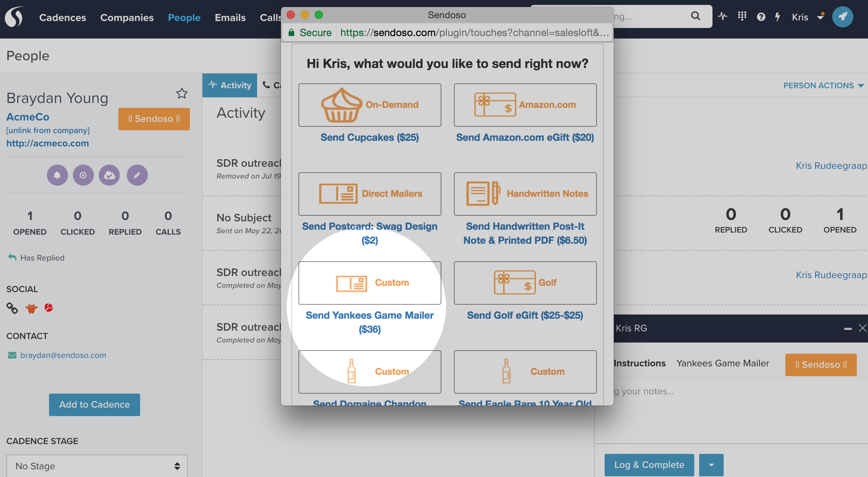Click the purple circle target icon
The width and height of the screenshot is (868, 477).
[x=83, y=175]
